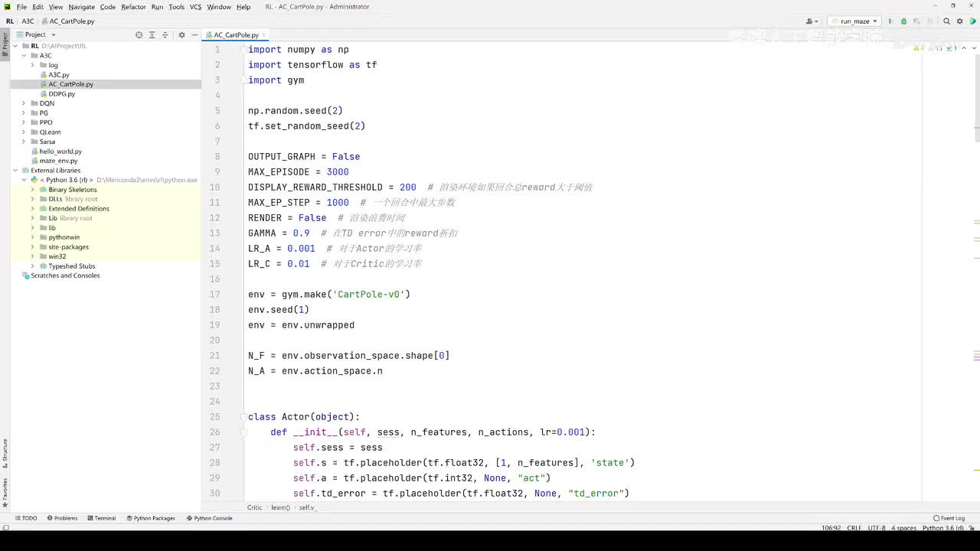Click the CRLF line separator widget
The height and width of the screenshot is (551, 980).
tap(854, 528)
